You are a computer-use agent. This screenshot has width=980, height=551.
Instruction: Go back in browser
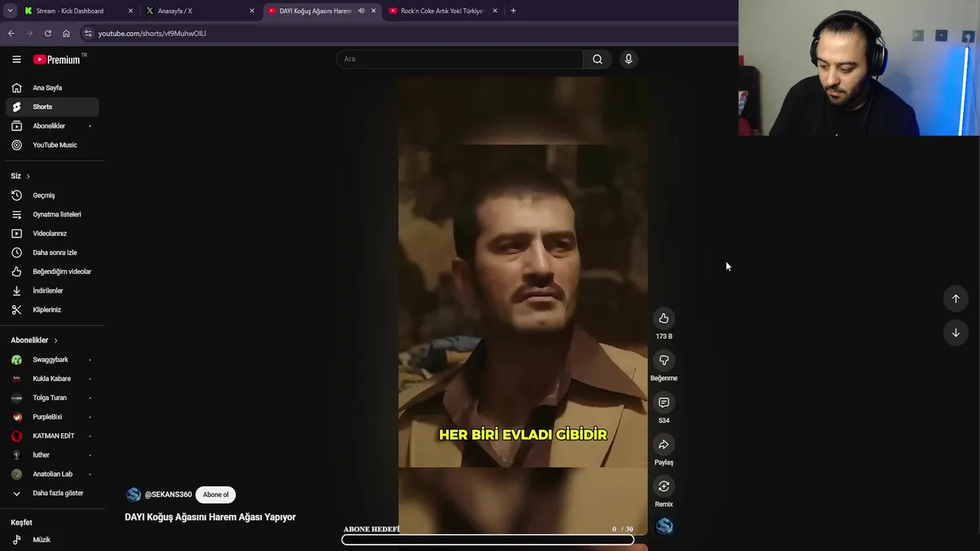(11, 34)
